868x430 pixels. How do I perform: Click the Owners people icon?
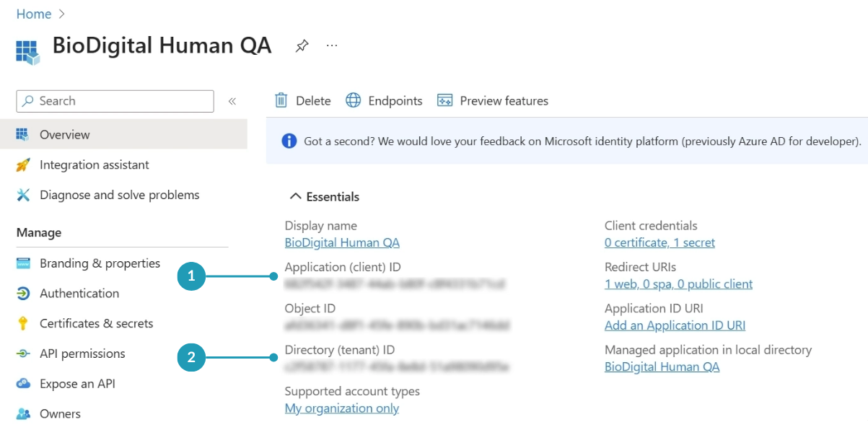[23, 414]
